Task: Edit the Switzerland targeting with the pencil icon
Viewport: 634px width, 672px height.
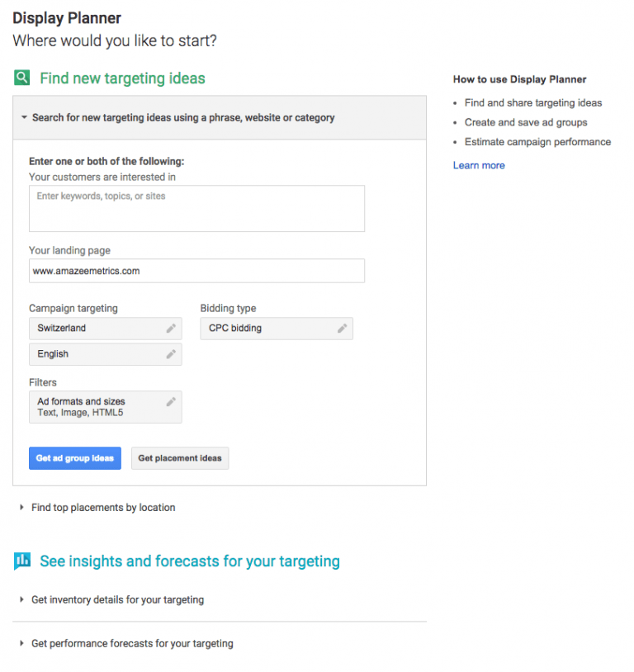Action: tap(171, 328)
